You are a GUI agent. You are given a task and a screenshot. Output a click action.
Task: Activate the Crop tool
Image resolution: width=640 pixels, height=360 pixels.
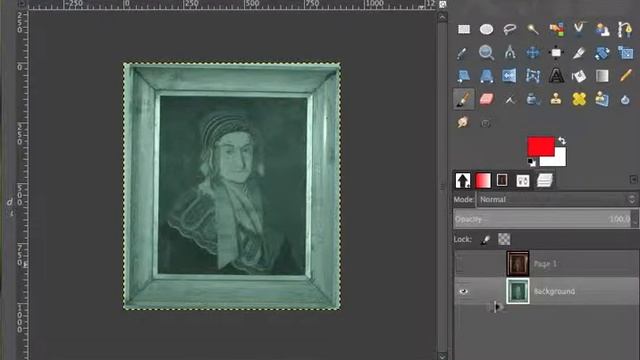coord(579,52)
